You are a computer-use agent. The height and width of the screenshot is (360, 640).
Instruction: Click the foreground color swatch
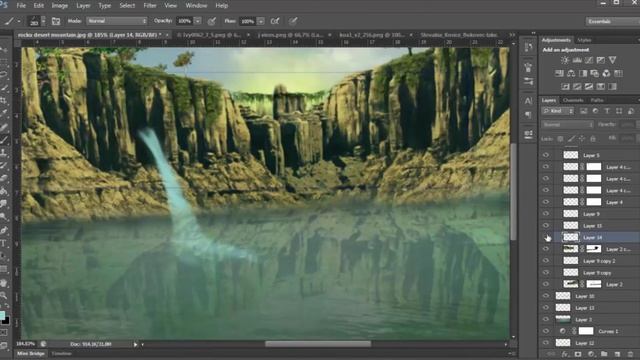tap(2, 315)
